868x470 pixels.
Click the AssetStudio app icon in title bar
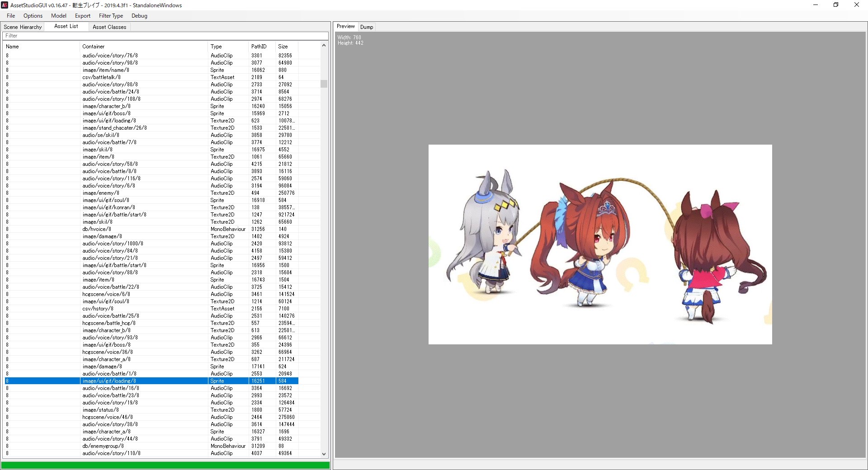pyautogui.click(x=5, y=5)
